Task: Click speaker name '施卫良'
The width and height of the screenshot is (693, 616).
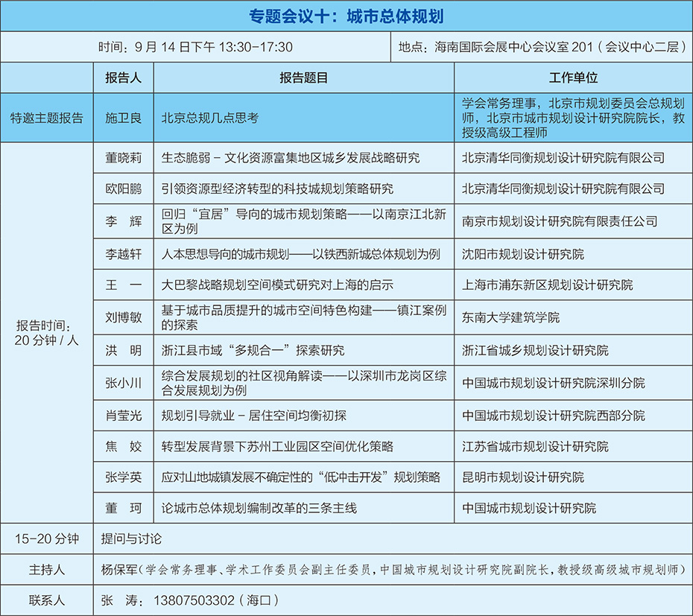Action: [123, 118]
